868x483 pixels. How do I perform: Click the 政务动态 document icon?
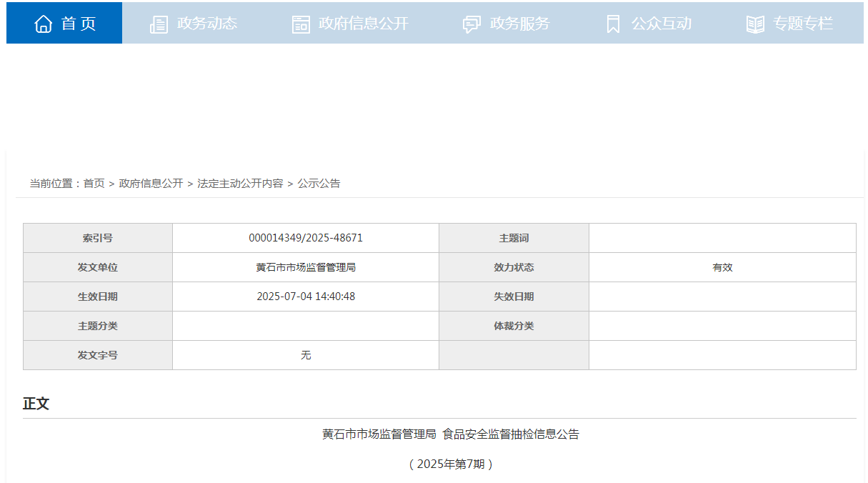click(159, 24)
